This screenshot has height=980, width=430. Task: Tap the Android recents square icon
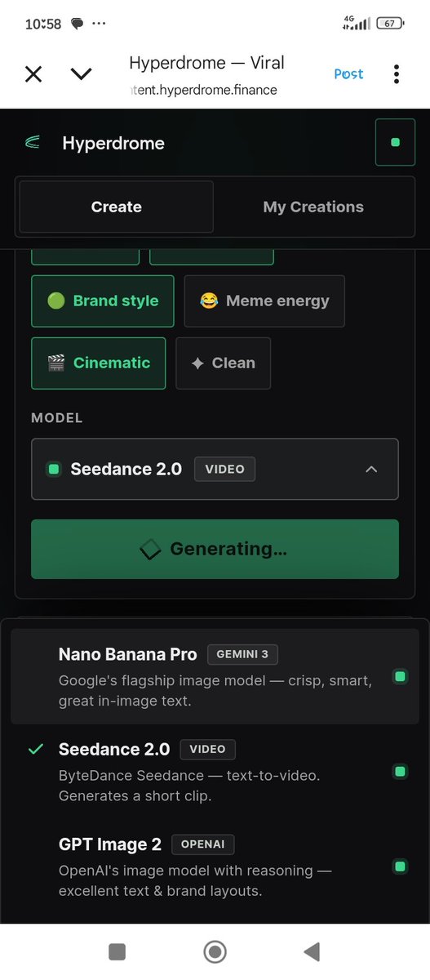tap(117, 951)
